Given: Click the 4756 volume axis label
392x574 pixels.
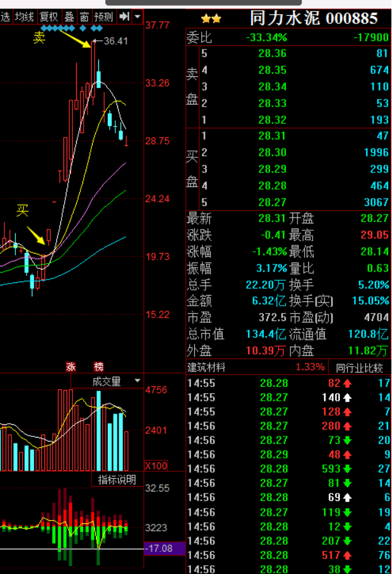Looking at the screenshot, I should coord(156,390).
